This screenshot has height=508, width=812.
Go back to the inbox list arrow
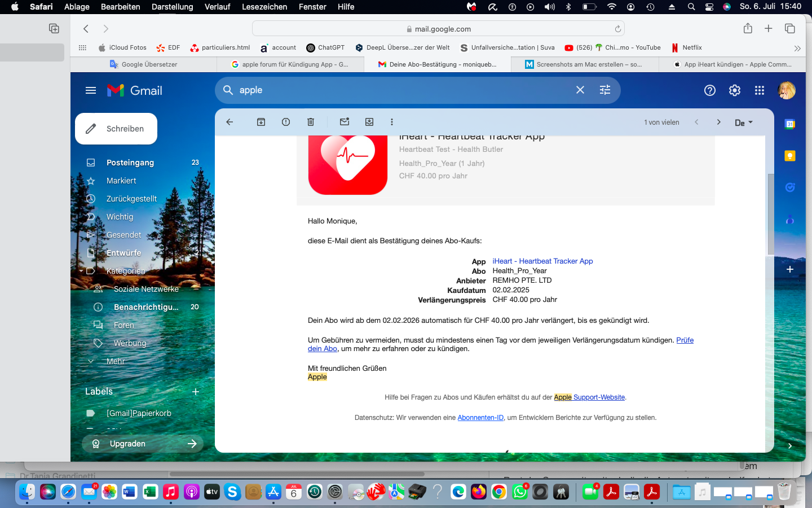tap(230, 122)
